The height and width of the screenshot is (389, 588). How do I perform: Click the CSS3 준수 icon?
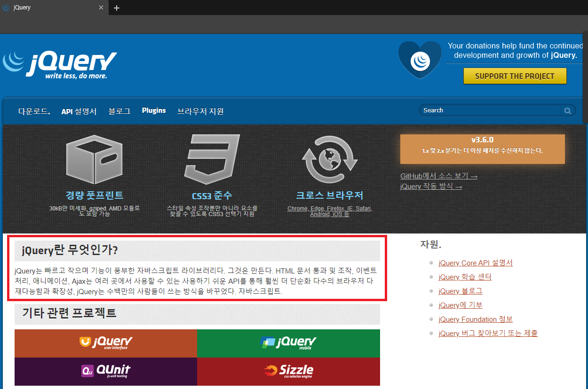(x=211, y=159)
